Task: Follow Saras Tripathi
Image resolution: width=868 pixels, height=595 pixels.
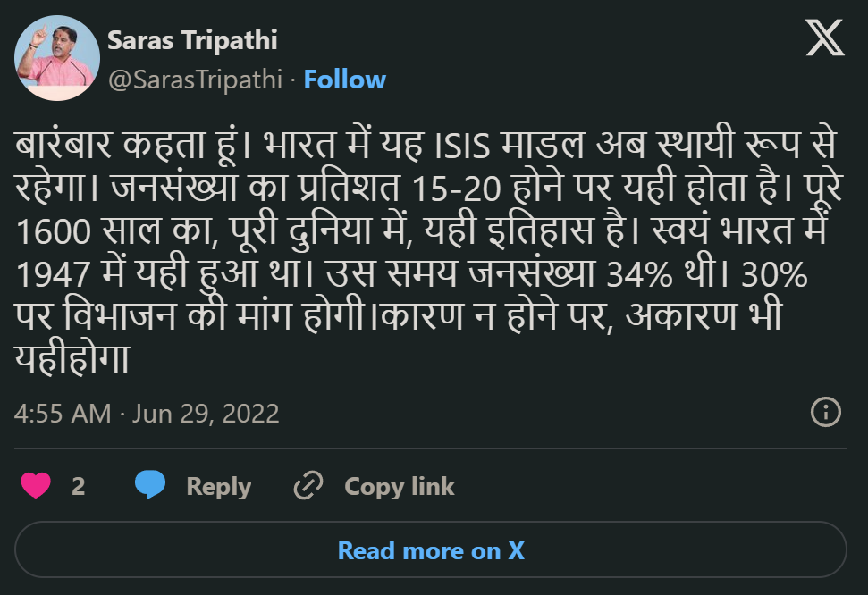Action: click(345, 80)
